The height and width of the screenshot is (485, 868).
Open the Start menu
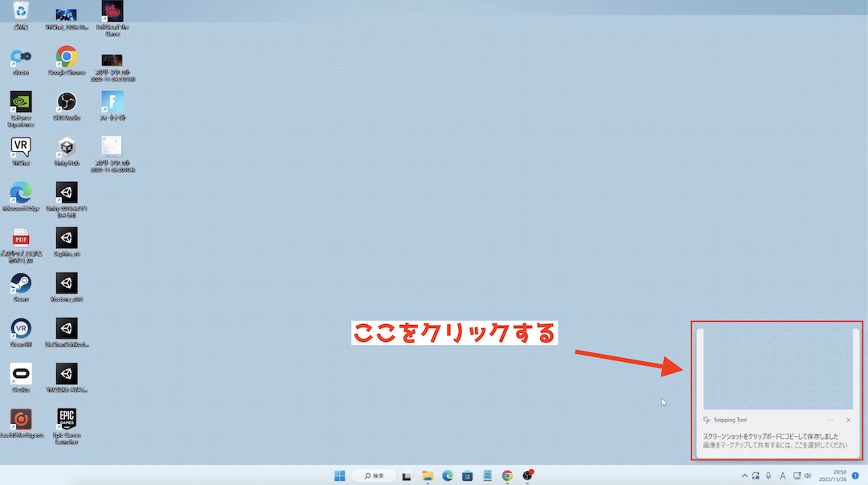339,475
